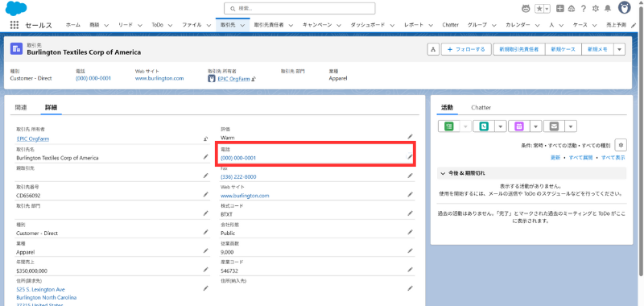Edit the 産業コード 546732 pencil
Screen dimensions: 644x306
coord(410,270)
